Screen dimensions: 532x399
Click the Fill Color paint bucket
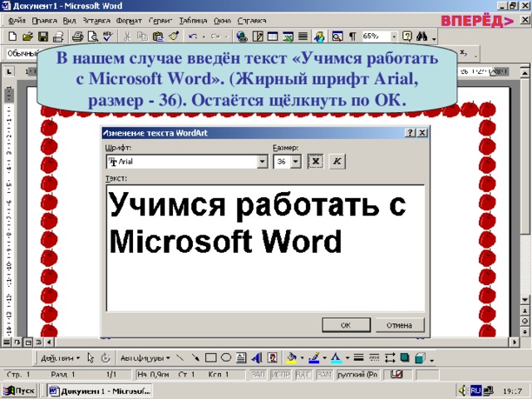click(x=292, y=358)
